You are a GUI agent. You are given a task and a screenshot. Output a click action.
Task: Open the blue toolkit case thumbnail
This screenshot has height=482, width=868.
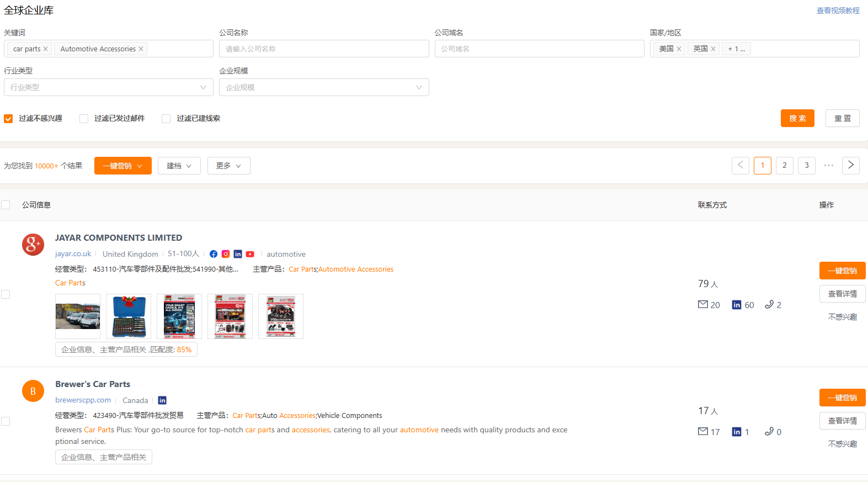(129, 316)
